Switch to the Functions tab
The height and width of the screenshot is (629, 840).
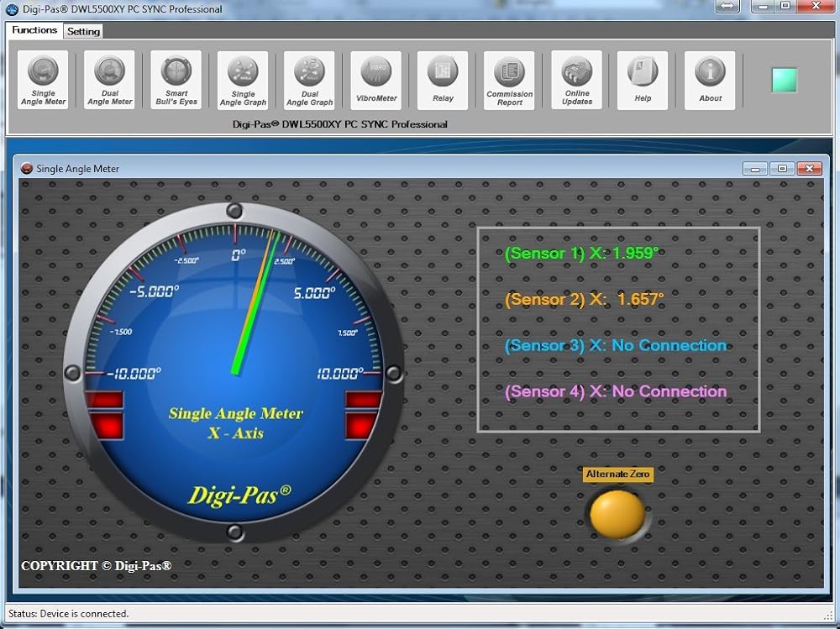(x=34, y=30)
